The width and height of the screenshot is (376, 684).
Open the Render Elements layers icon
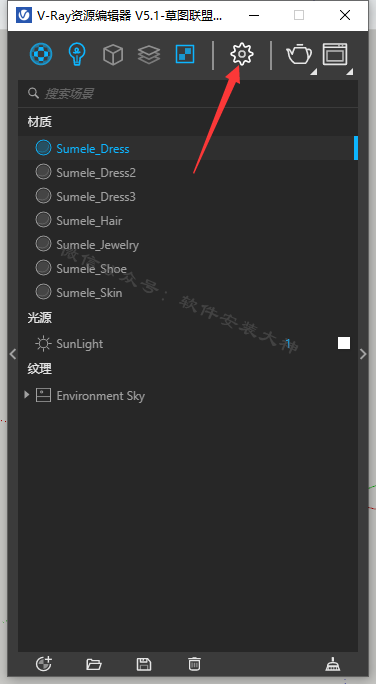pos(149,55)
